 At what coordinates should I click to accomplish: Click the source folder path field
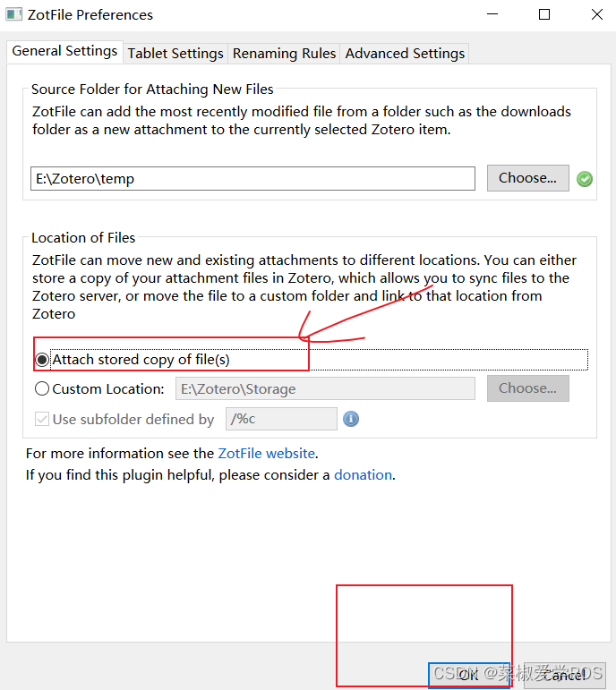252,179
